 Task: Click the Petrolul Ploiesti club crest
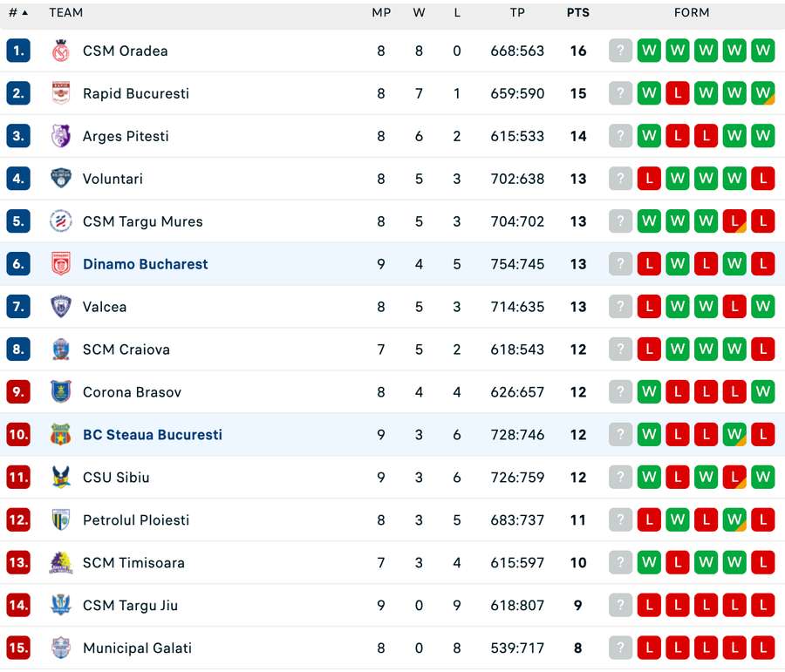pos(60,519)
